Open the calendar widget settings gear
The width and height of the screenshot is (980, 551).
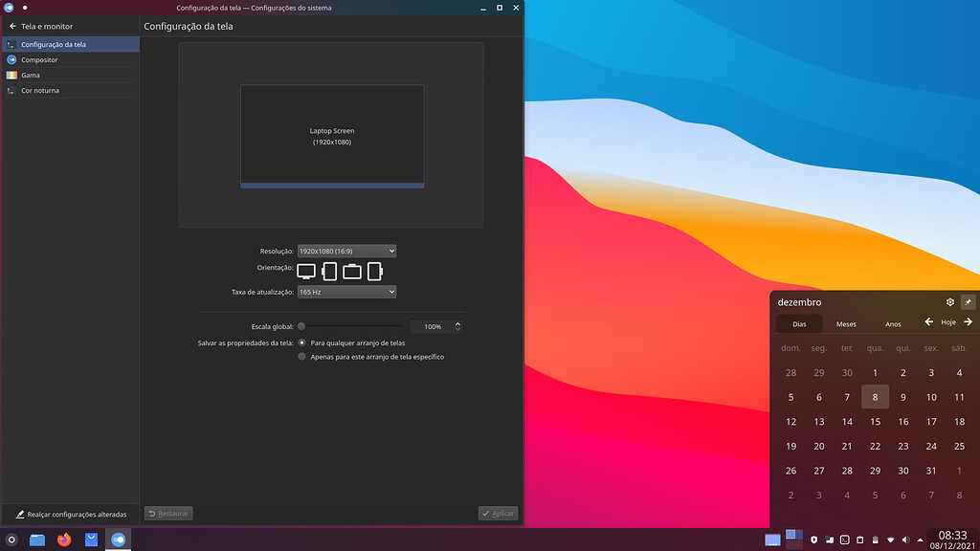[949, 301]
